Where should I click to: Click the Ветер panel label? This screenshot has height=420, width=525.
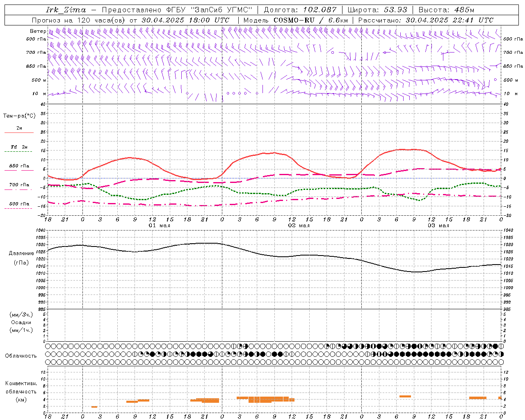pyautogui.click(x=38, y=31)
